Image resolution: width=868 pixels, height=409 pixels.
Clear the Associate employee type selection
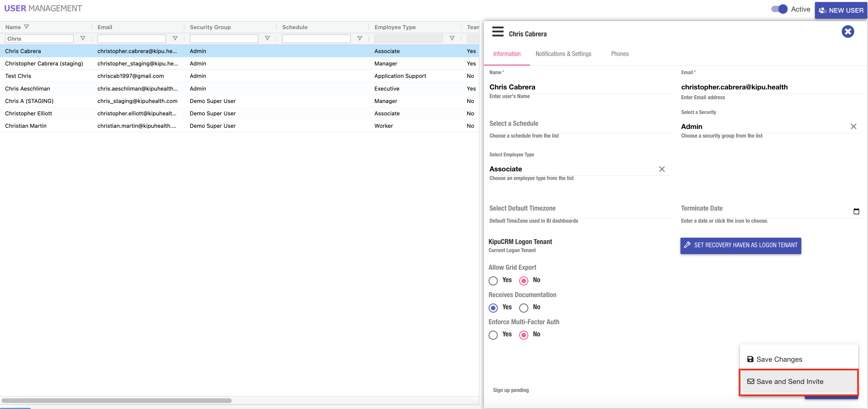point(662,169)
